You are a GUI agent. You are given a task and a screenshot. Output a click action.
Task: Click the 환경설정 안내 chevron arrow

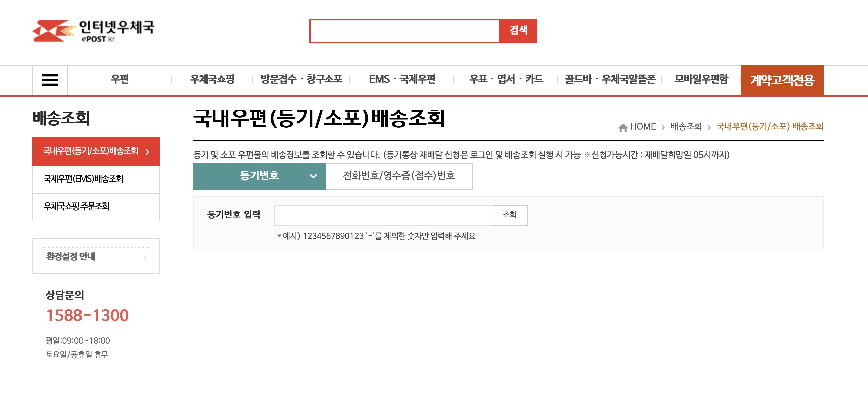coord(145,258)
